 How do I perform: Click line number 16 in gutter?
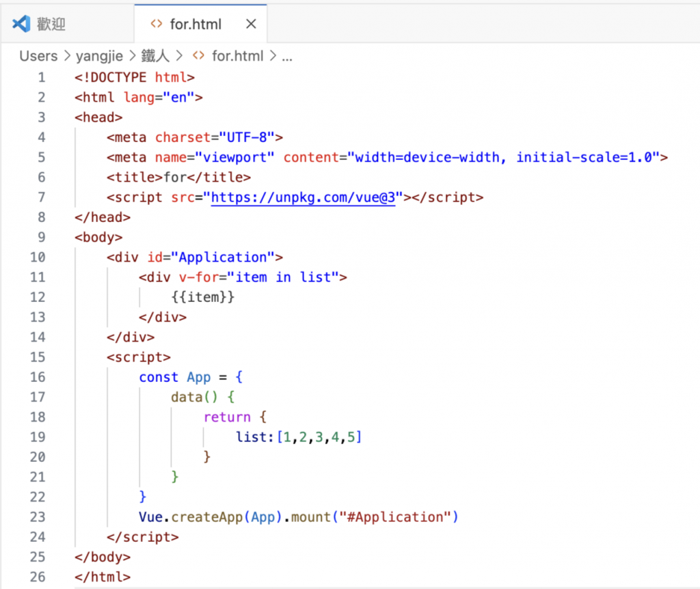[x=38, y=377]
